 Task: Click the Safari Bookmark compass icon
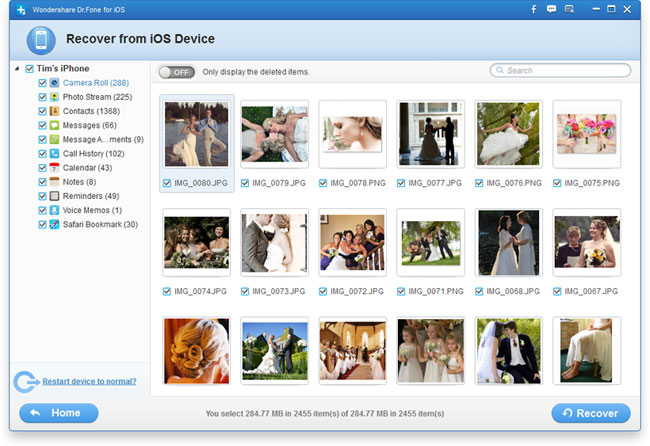point(55,224)
